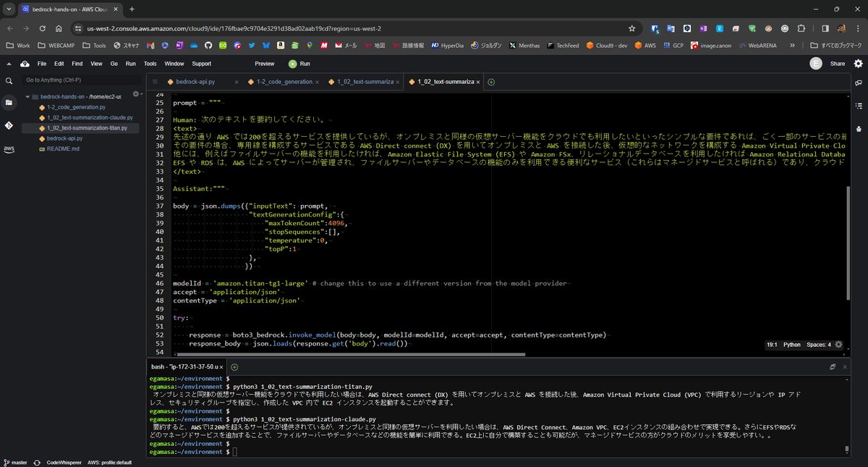Open the Source Control git sidebar icon
This screenshot has height=467, width=868.
(x=9, y=125)
